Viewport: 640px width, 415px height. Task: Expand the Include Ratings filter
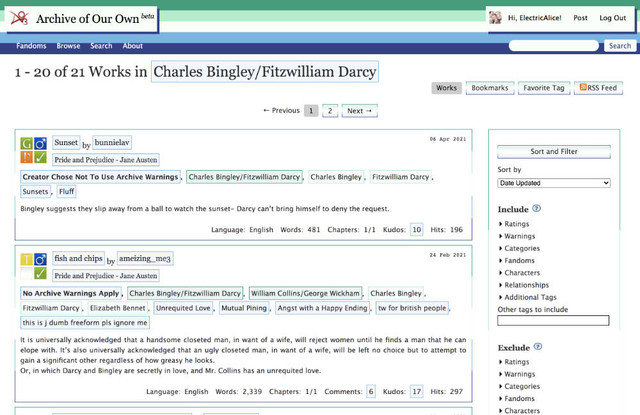coord(514,224)
